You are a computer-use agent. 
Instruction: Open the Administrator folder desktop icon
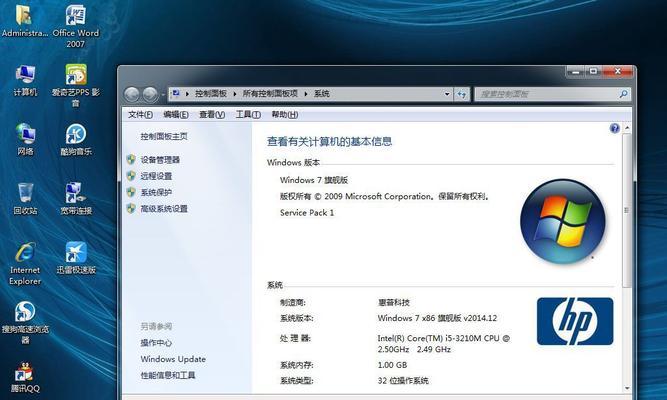[x=24, y=20]
